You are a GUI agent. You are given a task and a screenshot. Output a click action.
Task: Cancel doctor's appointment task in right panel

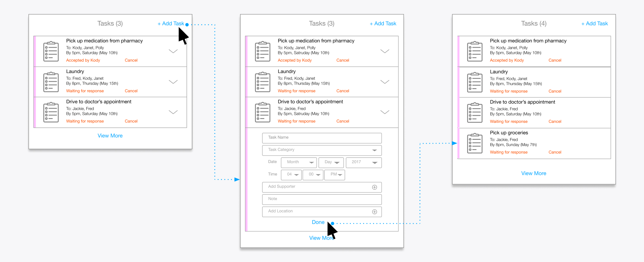(555, 121)
